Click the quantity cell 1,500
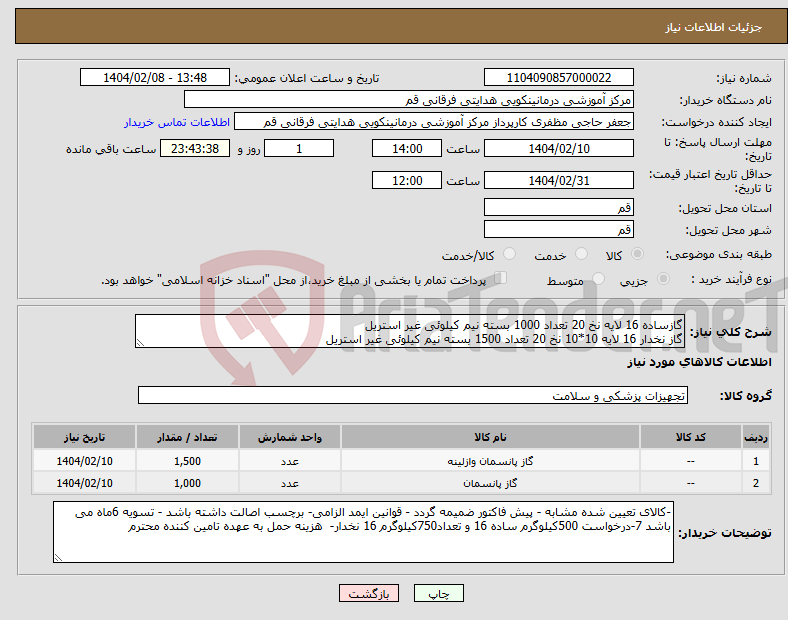788x620 pixels. [x=187, y=461]
